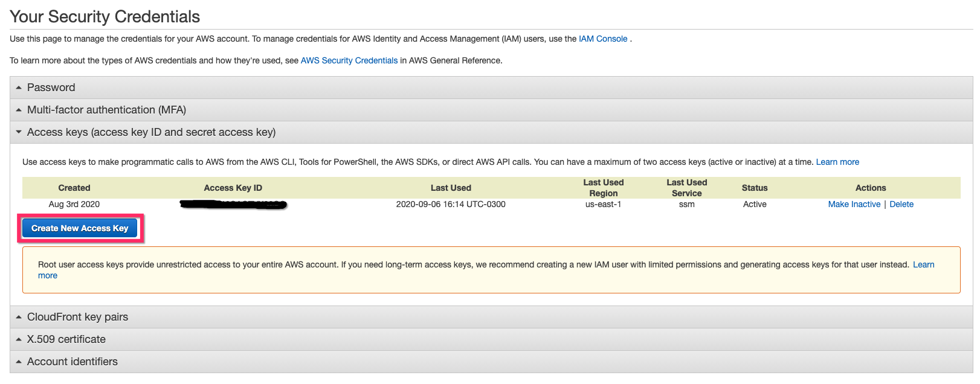Click the Active status value
980x384 pixels.
[x=755, y=204]
